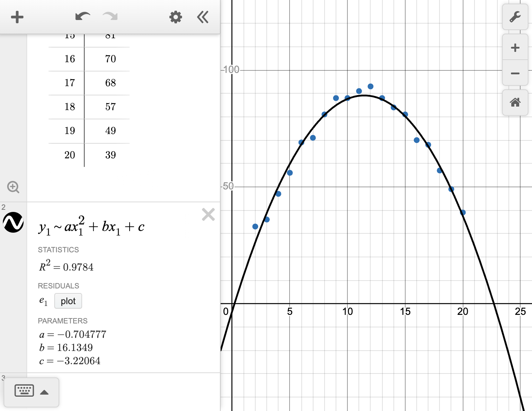Open the graph settings gear
This screenshot has width=532, height=411.
click(x=175, y=17)
